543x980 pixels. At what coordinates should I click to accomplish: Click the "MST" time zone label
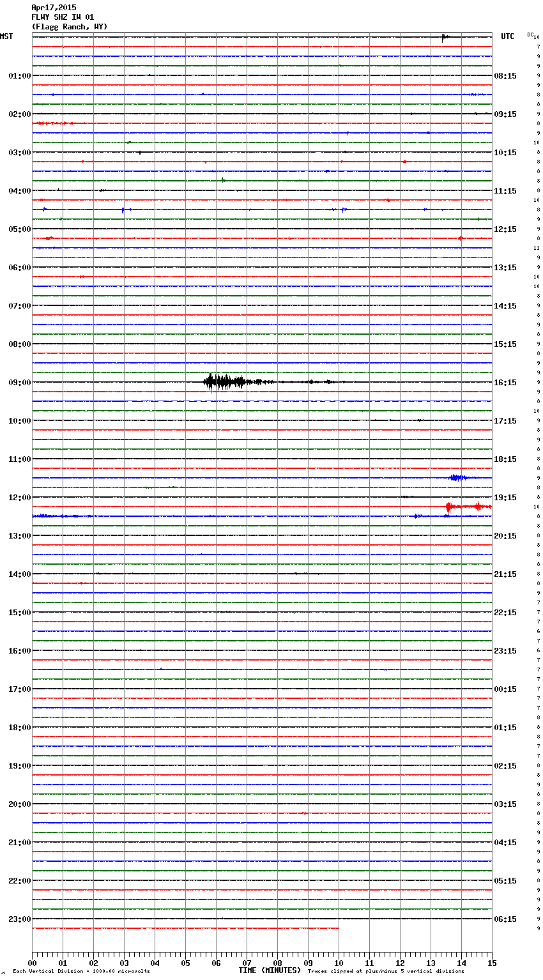[6, 36]
